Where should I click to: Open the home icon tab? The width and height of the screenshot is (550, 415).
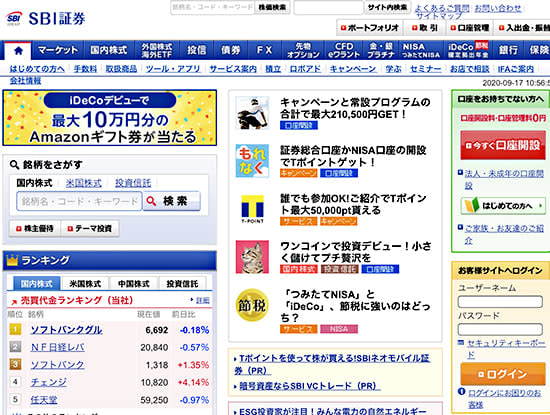[x=18, y=51]
